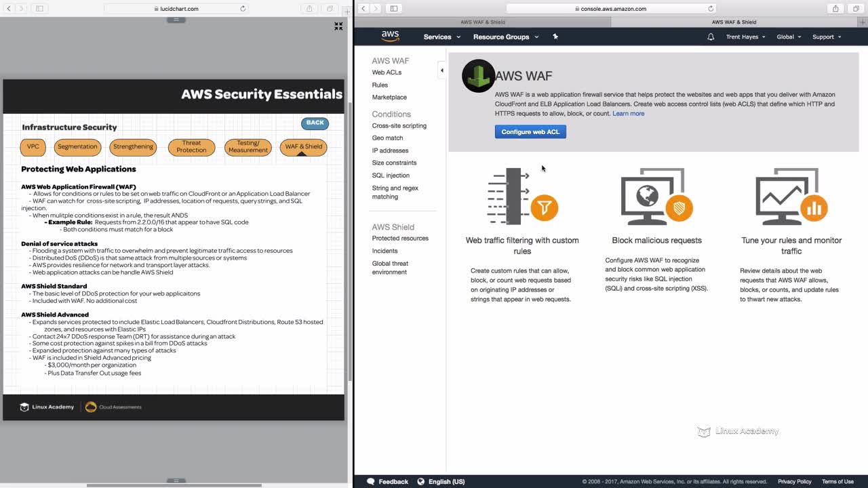Show the tab overview in the AWS console window
Screen dimensions: 868x488
tap(856, 8)
